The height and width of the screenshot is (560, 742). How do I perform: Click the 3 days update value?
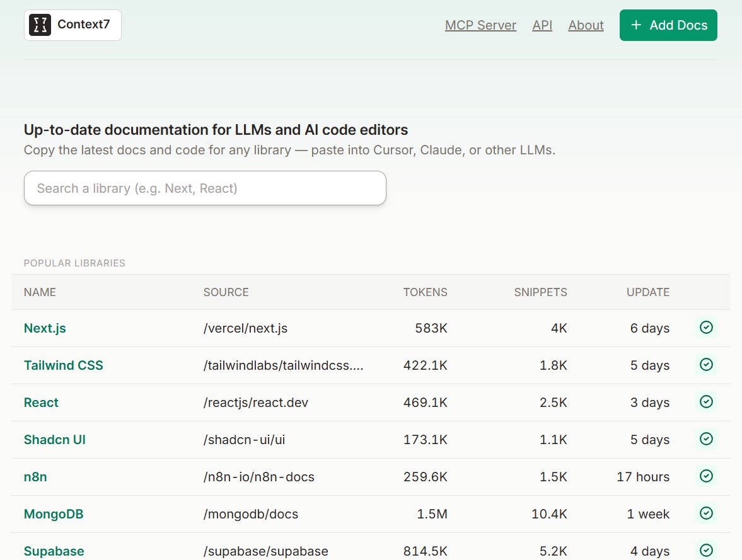pyautogui.click(x=650, y=403)
